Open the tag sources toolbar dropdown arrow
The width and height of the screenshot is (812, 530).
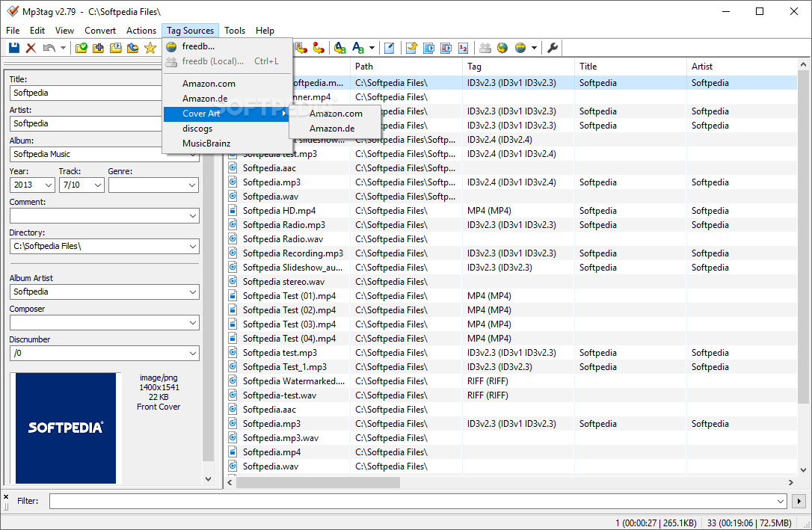point(534,48)
